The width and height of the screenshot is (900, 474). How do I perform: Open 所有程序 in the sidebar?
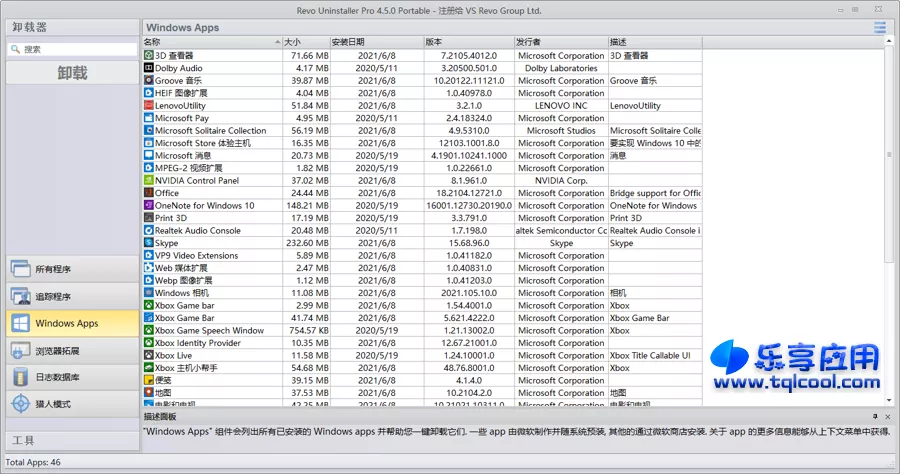(x=72, y=269)
